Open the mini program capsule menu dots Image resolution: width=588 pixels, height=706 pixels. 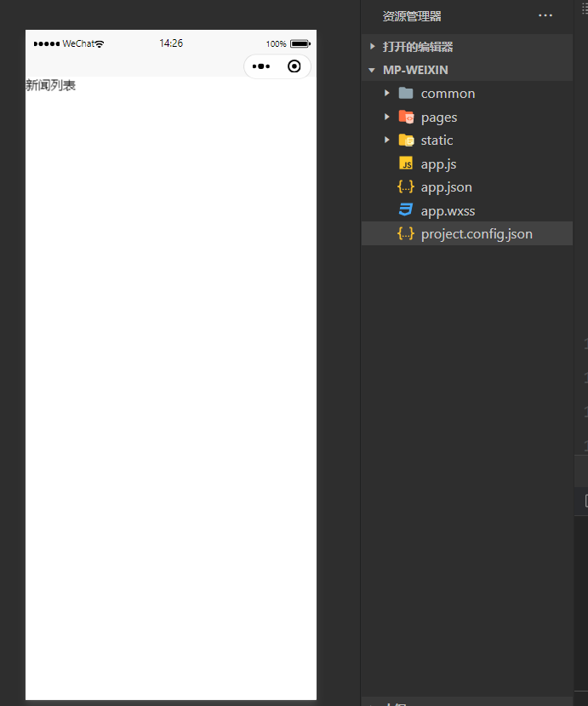pyautogui.click(x=261, y=66)
